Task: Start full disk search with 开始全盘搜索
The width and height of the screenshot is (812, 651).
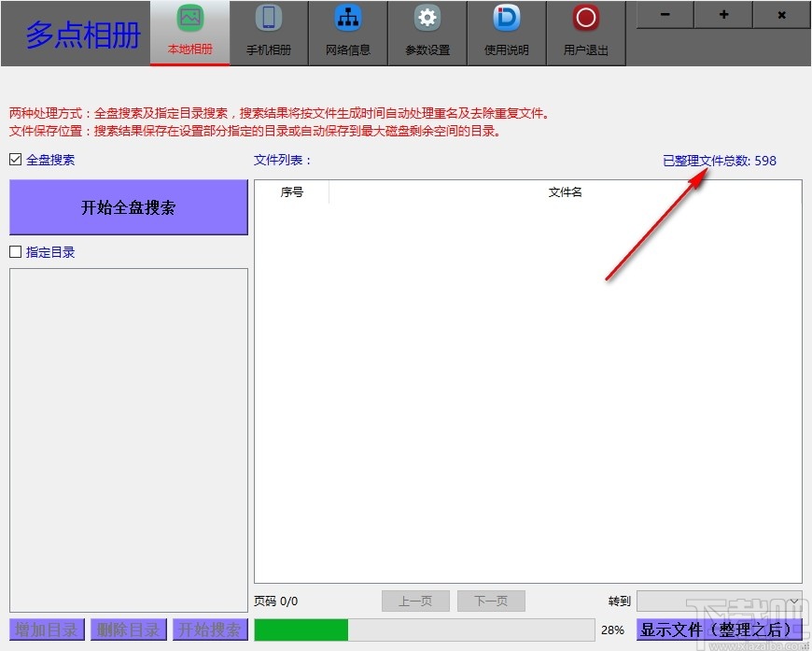Action: coord(128,207)
